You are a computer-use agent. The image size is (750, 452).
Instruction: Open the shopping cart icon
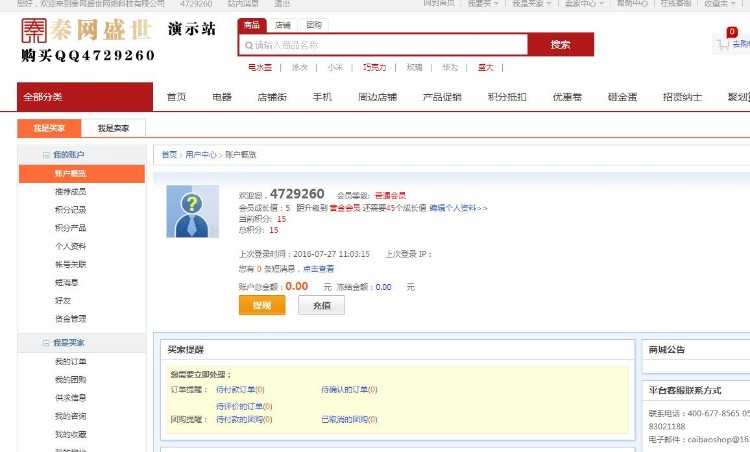[x=722, y=44]
